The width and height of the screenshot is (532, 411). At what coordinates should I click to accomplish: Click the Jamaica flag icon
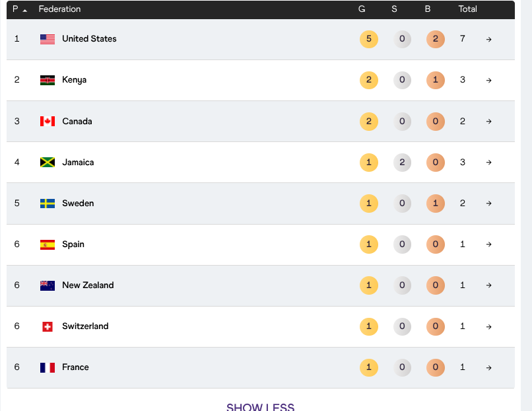coord(48,163)
